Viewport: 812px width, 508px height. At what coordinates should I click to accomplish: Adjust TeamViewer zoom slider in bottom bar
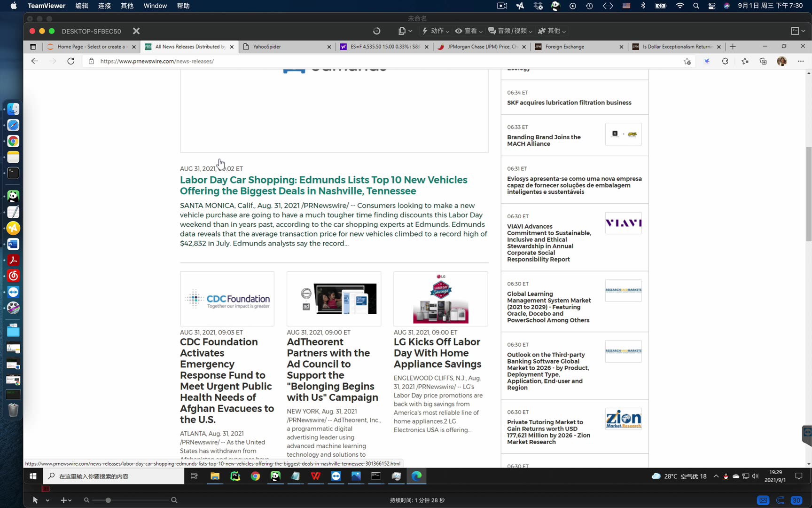(x=108, y=500)
